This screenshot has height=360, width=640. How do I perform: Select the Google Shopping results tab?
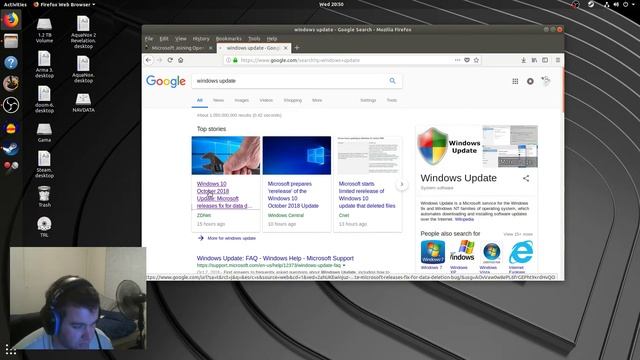(293, 100)
